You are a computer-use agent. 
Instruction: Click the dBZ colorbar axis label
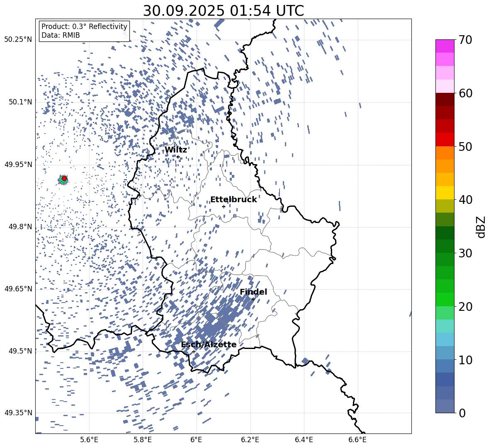(x=481, y=227)
